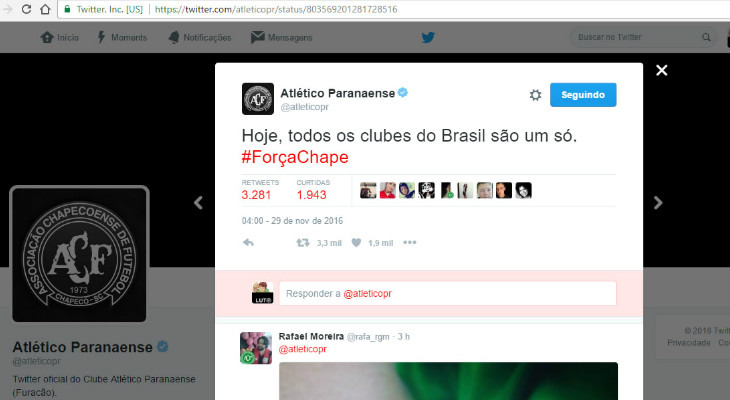Viewport: 730px width, 400px height.
Task: Click the search magnifier icon
Action: click(x=706, y=37)
